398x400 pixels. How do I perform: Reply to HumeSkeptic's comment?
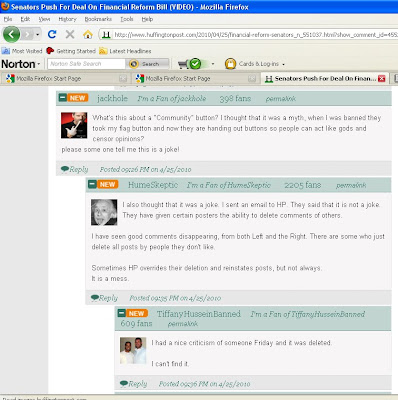click(104, 298)
